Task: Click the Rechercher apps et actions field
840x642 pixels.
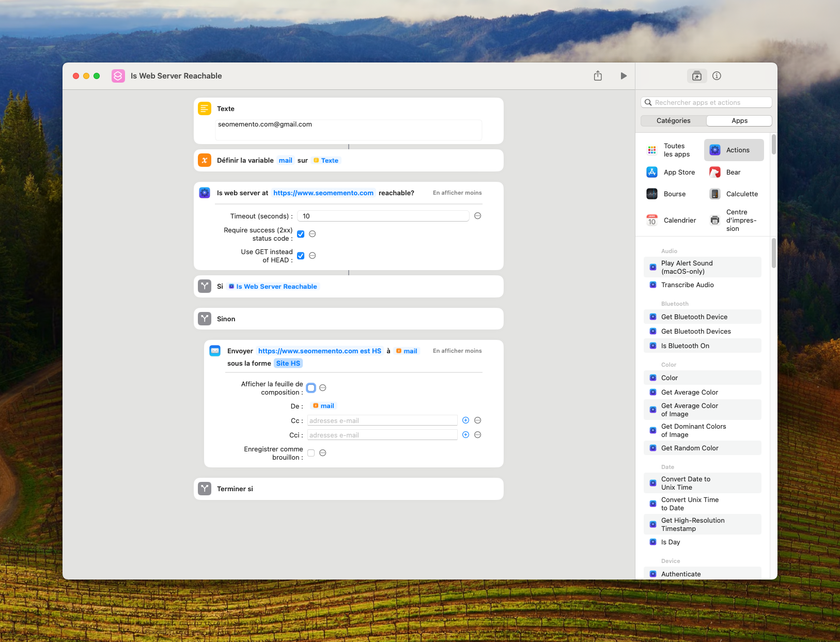Action: pos(706,102)
